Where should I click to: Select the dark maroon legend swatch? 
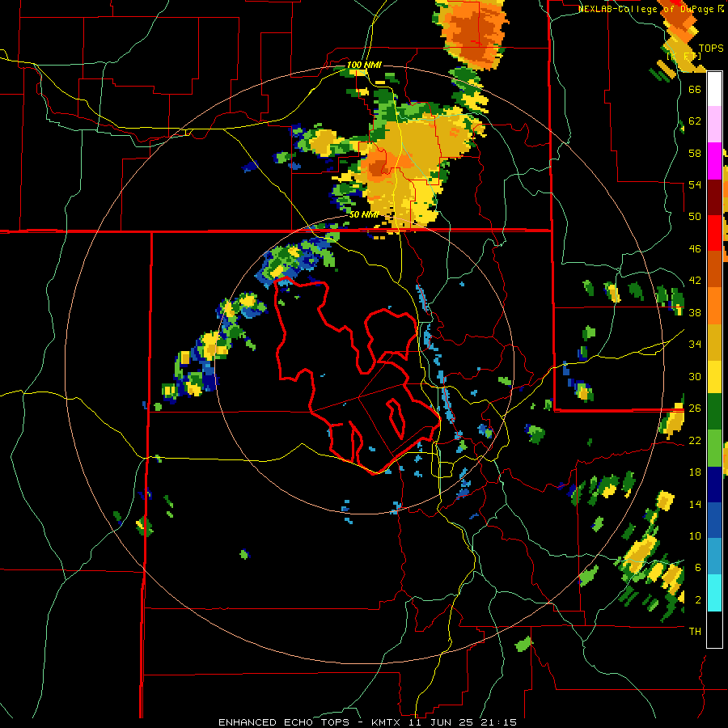coord(714,197)
